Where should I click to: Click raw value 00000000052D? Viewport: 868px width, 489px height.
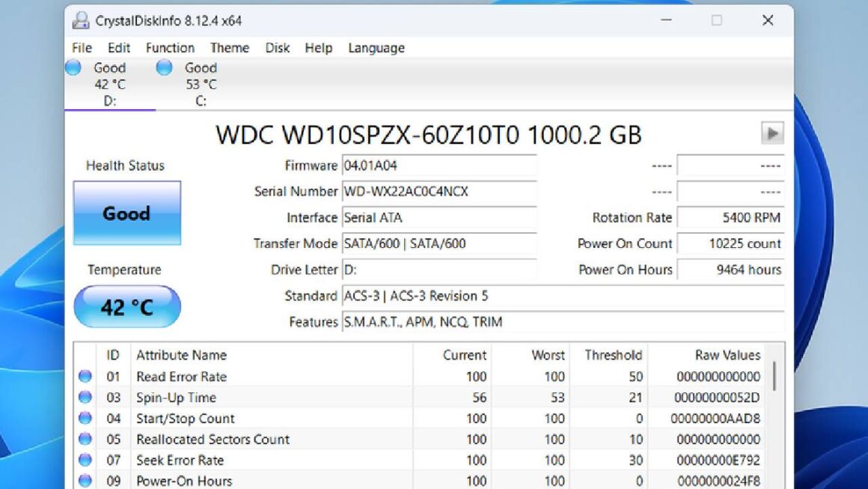tap(717, 398)
